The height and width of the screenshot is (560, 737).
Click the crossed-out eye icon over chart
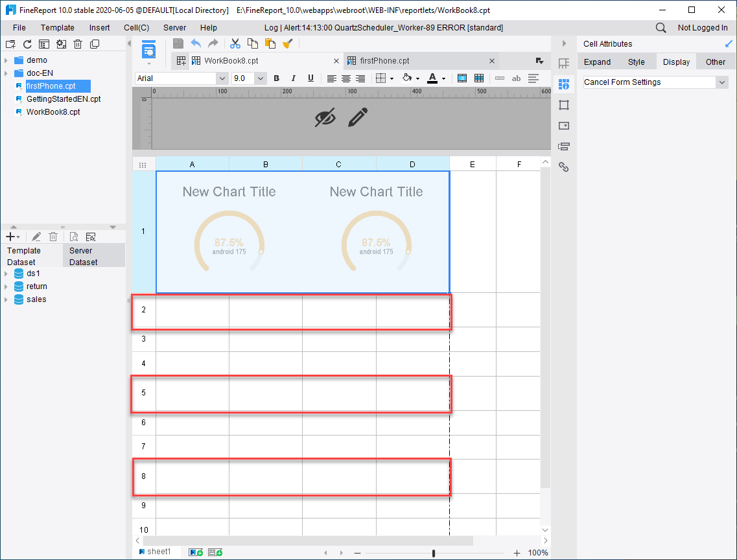[x=325, y=117]
